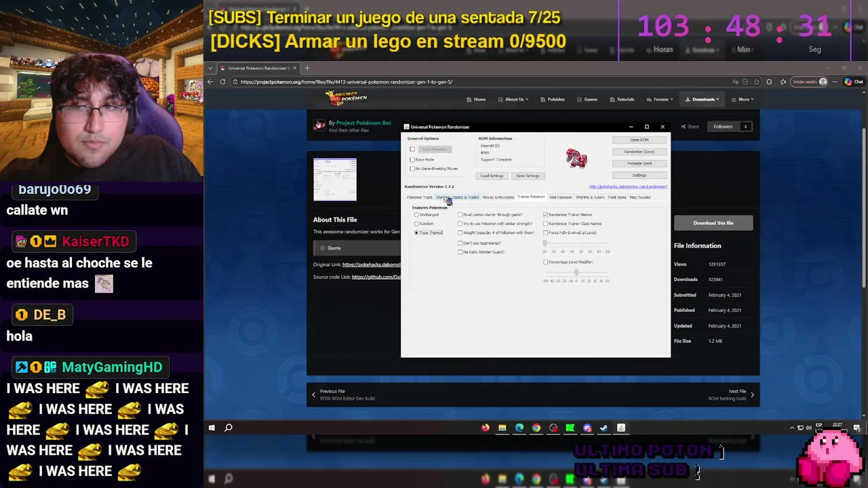Expand the About Us nav dropdown
Viewport: 868px width, 488px height.
pos(514,100)
